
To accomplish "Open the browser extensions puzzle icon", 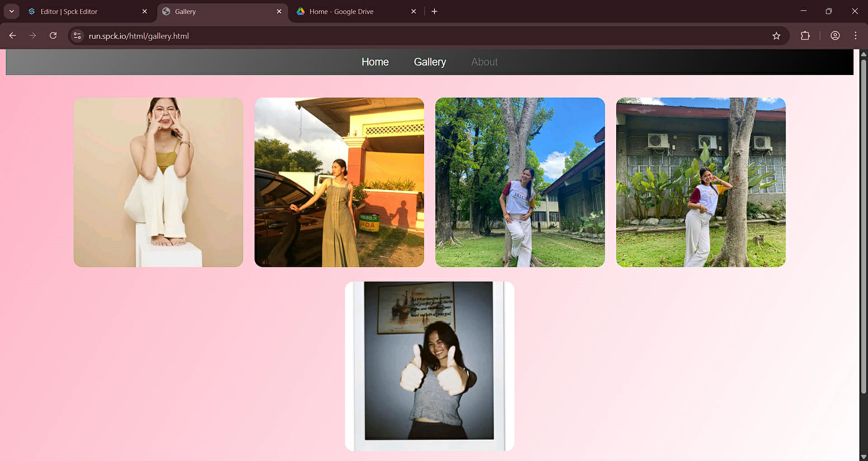I will [x=806, y=36].
